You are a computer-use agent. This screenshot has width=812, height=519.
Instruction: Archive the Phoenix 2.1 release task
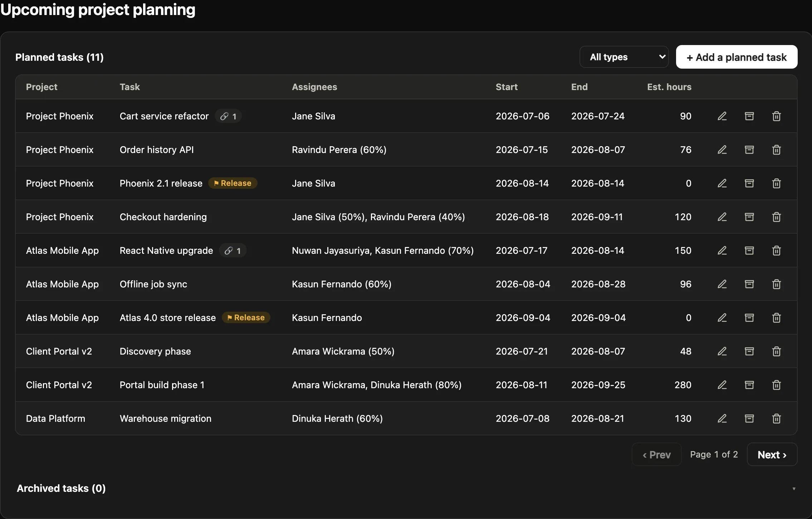(749, 183)
